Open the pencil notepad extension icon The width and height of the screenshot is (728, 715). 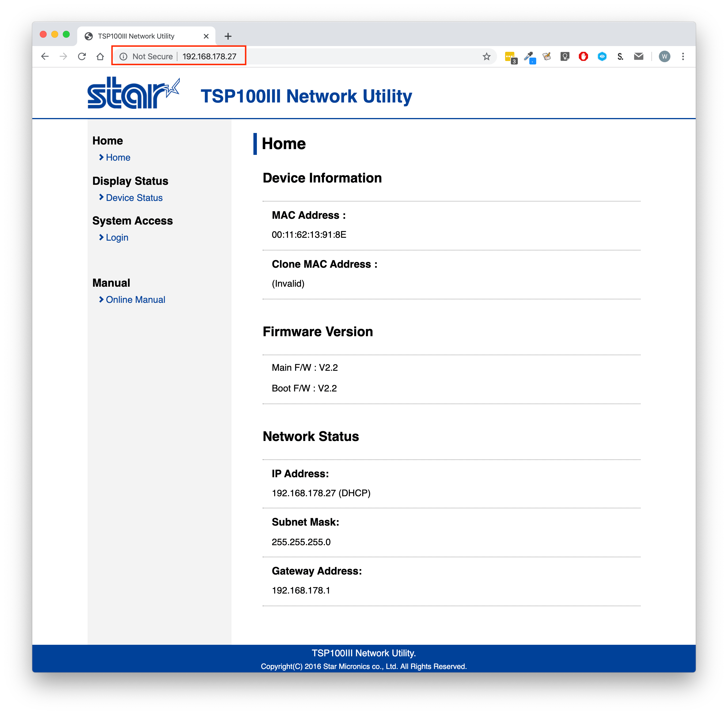pyautogui.click(x=547, y=56)
